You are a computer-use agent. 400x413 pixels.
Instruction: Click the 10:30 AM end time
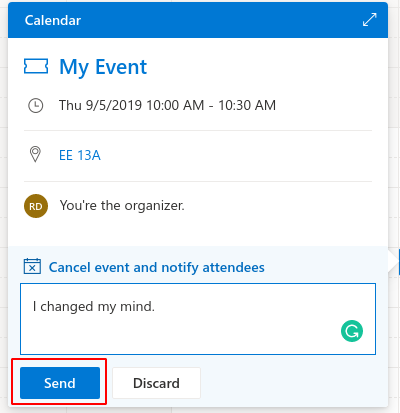point(247,105)
